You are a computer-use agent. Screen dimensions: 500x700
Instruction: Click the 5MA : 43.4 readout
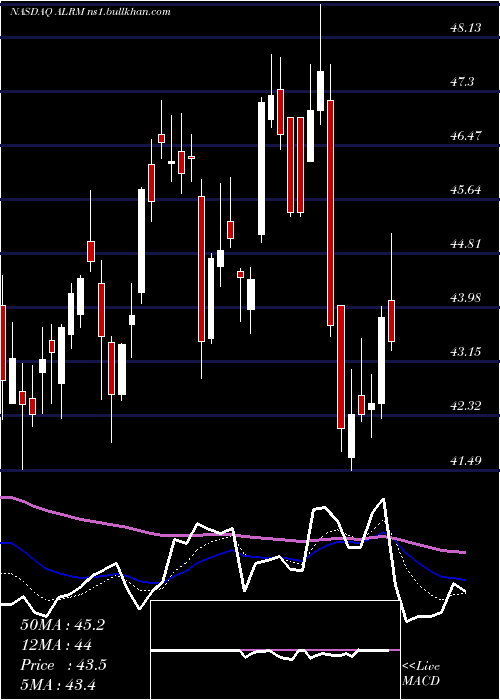[58, 684]
